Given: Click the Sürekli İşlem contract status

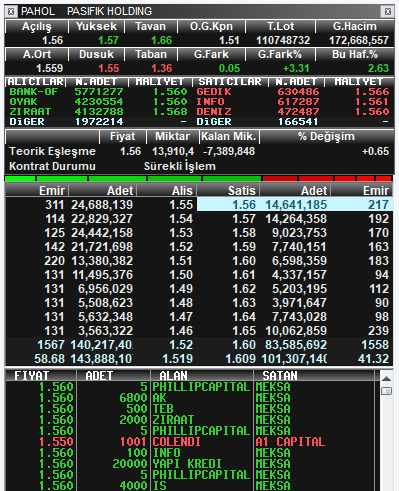Looking at the screenshot, I should 180,166.
